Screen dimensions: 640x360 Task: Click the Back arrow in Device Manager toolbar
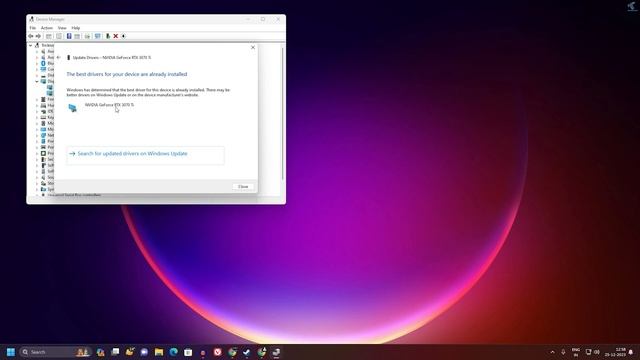31,36
